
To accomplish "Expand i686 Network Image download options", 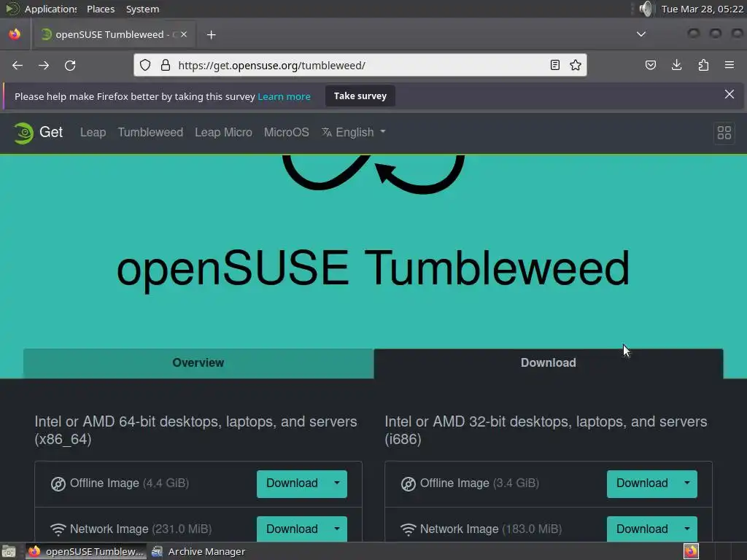I will point(687,529).
